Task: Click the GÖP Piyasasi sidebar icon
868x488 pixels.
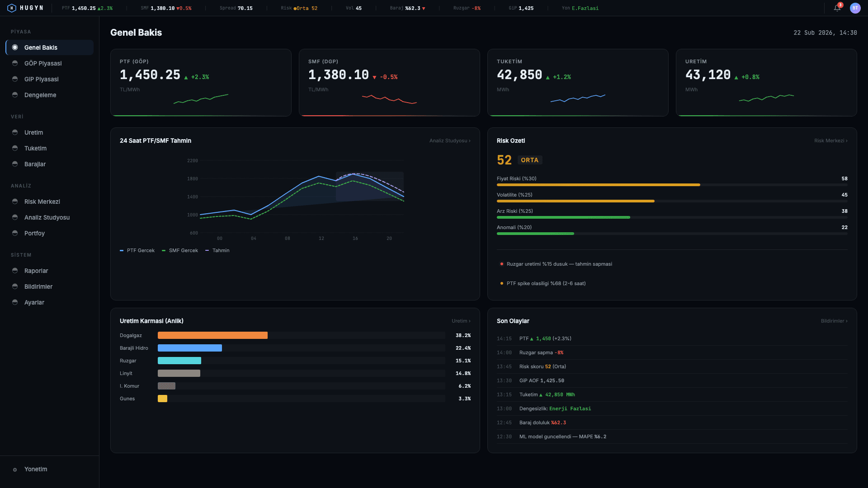Action: [x=15, y=63]
